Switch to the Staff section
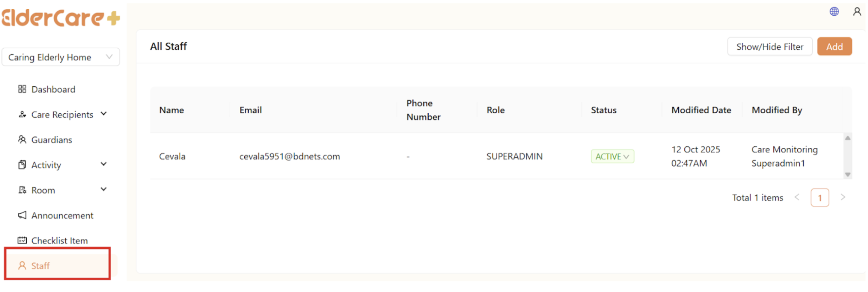The image size is (868, 292). tap(40, 265)
